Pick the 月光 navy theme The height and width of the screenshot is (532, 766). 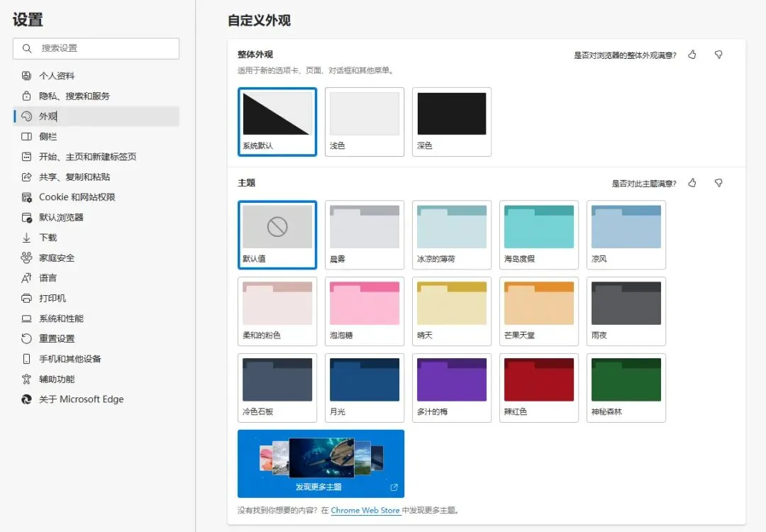point(365,388)
